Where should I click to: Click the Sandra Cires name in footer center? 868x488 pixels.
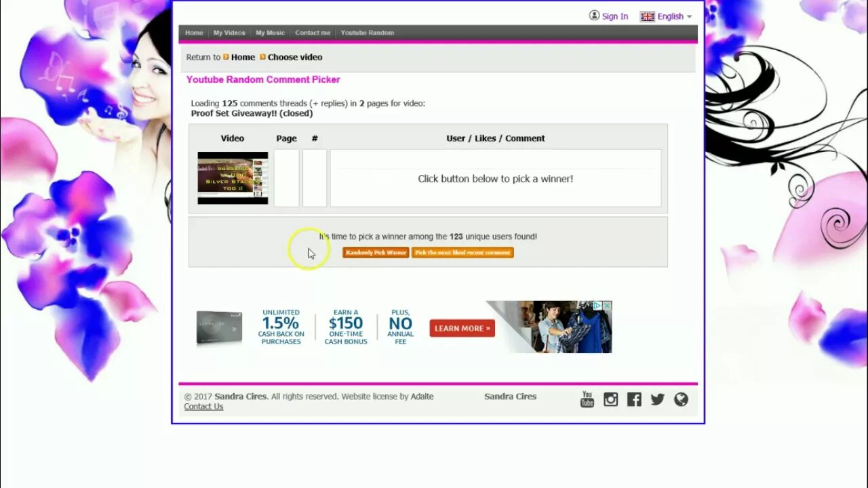(510, 396)
